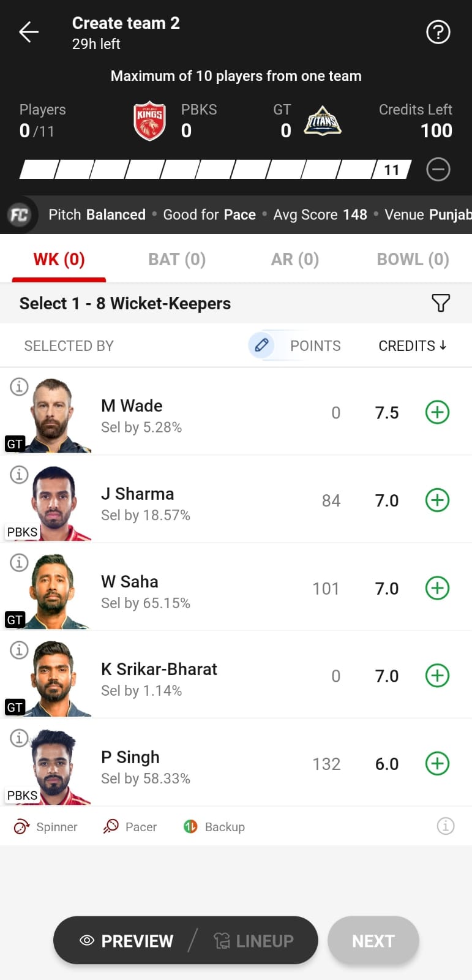Switch to the BOWL tab

click(413, 260)
